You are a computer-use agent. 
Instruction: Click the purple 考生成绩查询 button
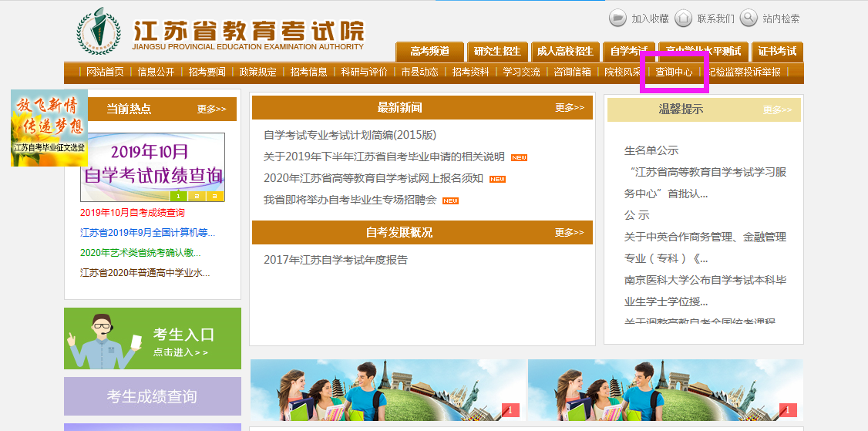click(x=152, y=396)
